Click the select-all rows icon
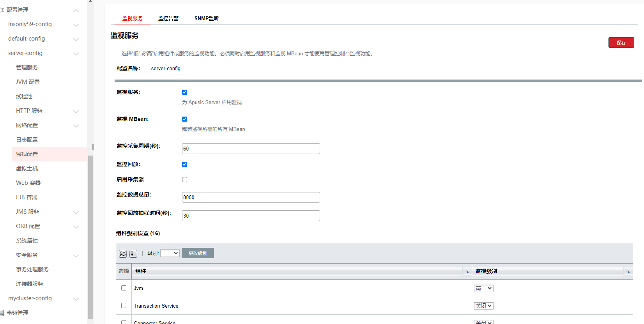This screenshot has width=644, height=324. (x=123, y=254)
